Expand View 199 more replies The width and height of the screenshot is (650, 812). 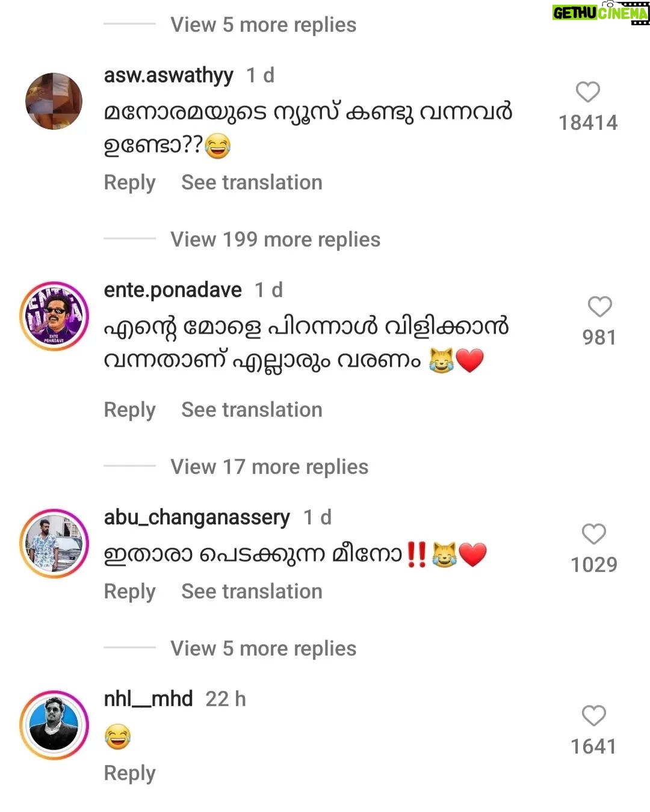point(276,239)
